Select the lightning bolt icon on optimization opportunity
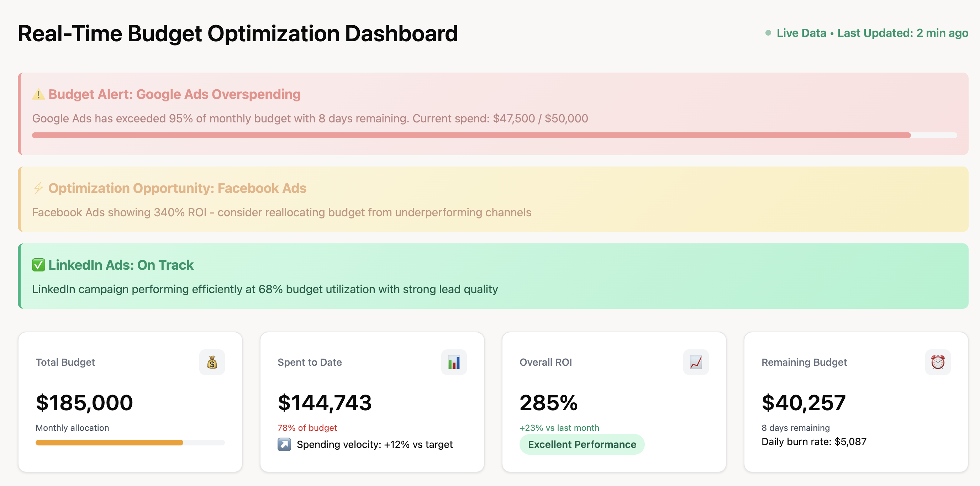The width and height of the screenshot is (980, 486). pyautogui.click(x=38, y=188)
